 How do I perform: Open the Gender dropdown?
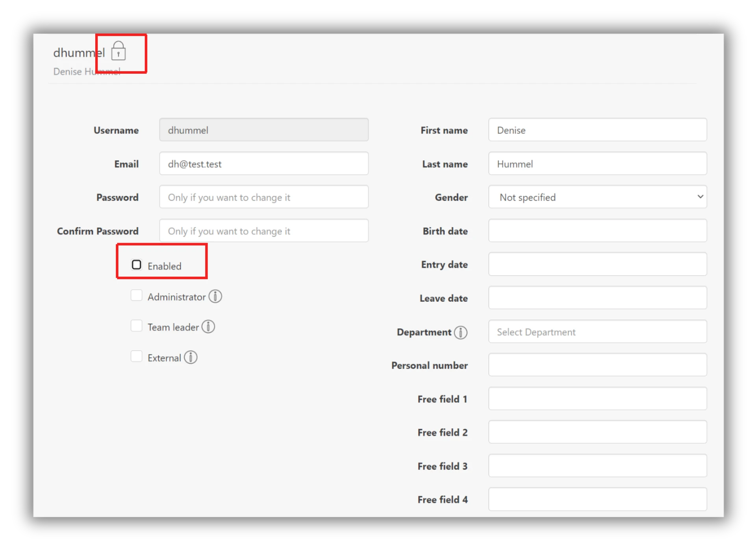pos(597,197)
